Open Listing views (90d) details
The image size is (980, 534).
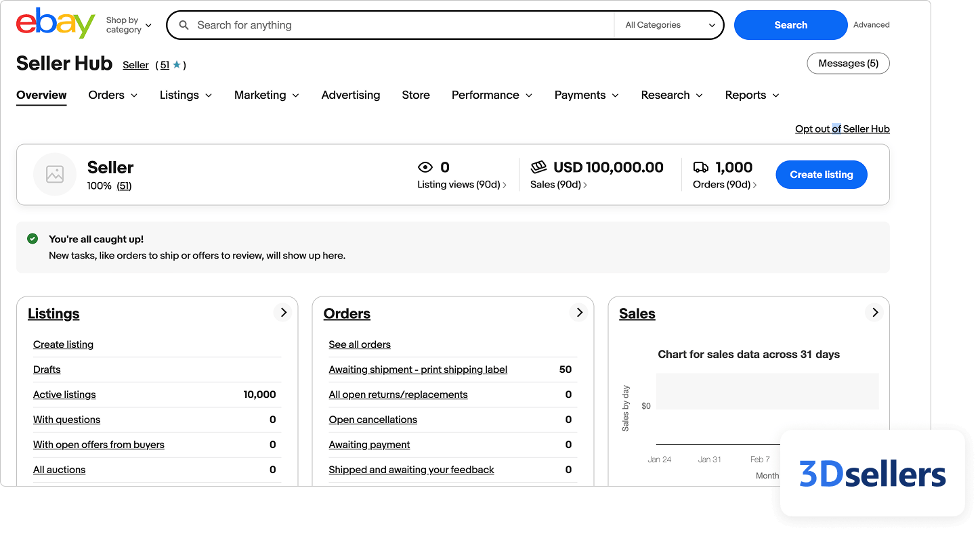tap(462, 185)
